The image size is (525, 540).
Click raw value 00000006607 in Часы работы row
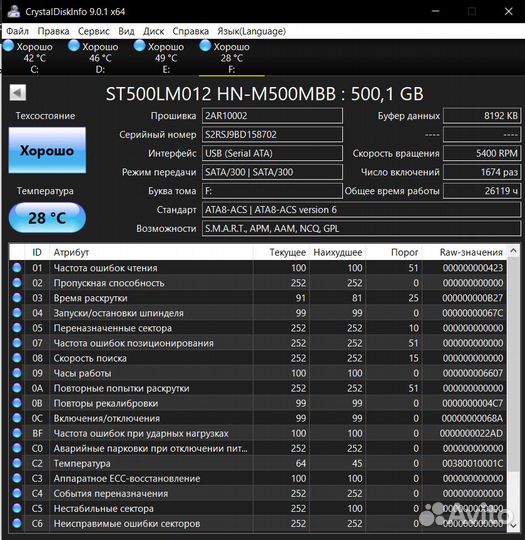[473, 373]
